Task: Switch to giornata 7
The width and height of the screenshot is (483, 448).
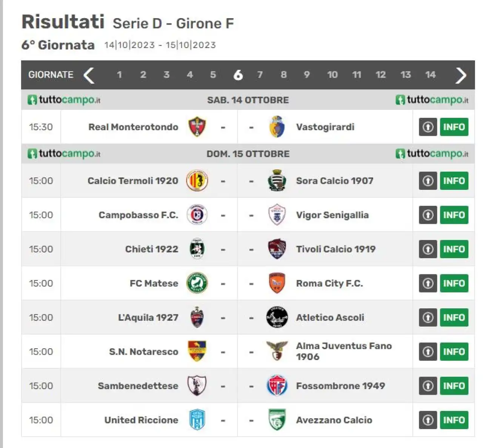Action: click(260, 75)
